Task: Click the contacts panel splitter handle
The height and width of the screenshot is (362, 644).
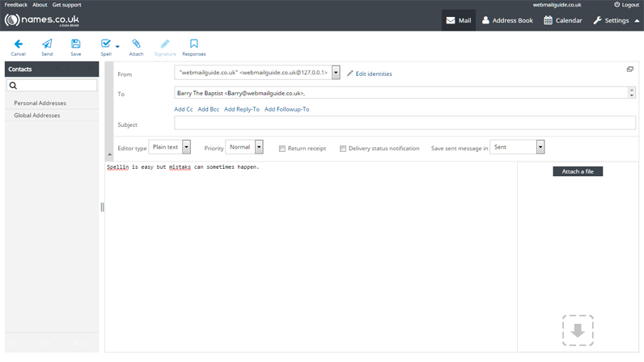Action: click(102, 207)
